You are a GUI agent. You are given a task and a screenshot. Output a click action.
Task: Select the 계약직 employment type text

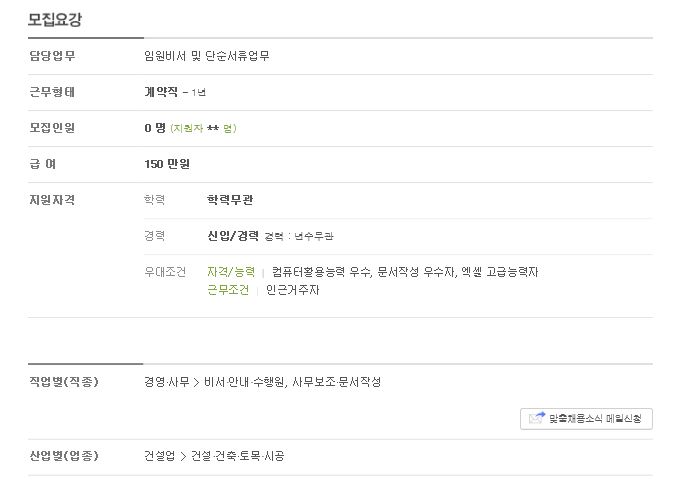[x=161, y=92]
